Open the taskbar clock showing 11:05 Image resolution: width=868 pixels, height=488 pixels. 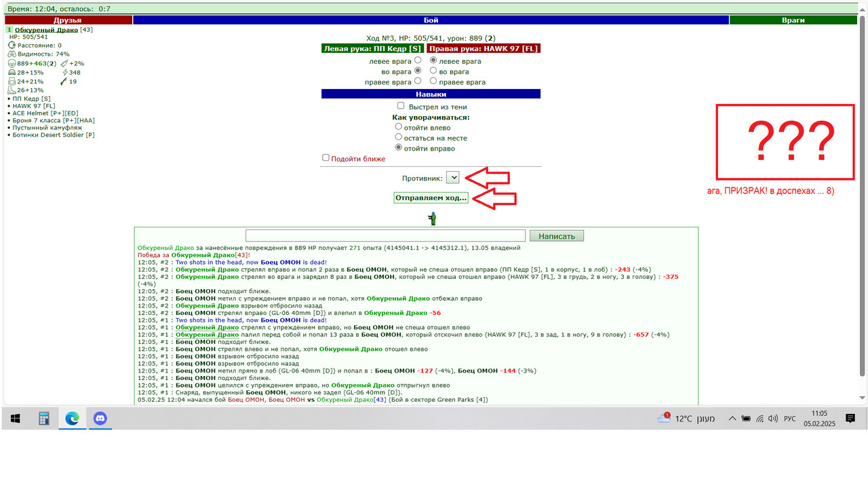(x=820, y=419)
